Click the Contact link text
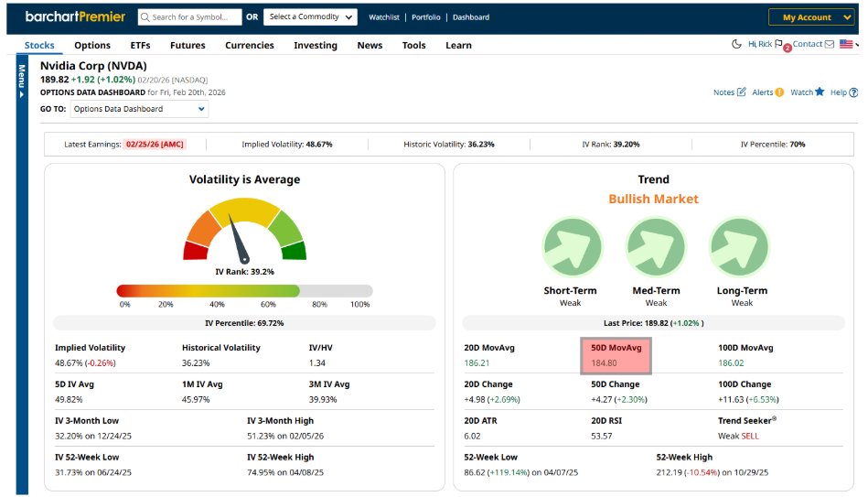 tap(808, 44)
